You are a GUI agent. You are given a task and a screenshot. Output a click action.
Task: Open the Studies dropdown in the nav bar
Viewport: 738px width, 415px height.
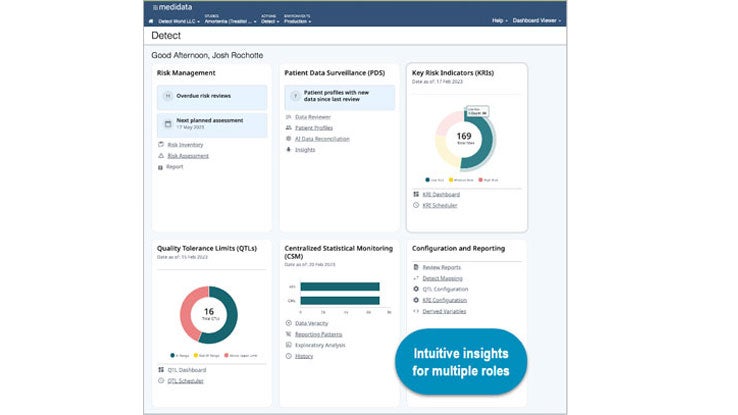[230, 19]
